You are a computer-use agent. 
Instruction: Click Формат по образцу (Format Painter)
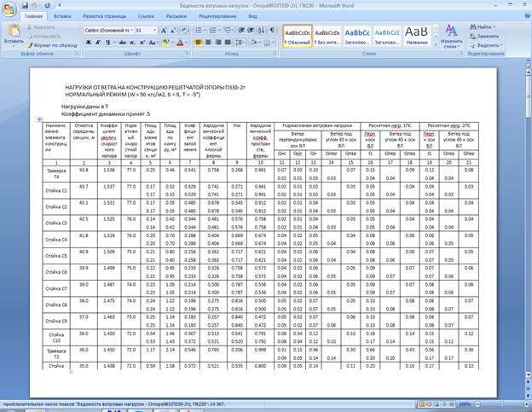pos(52,45)
